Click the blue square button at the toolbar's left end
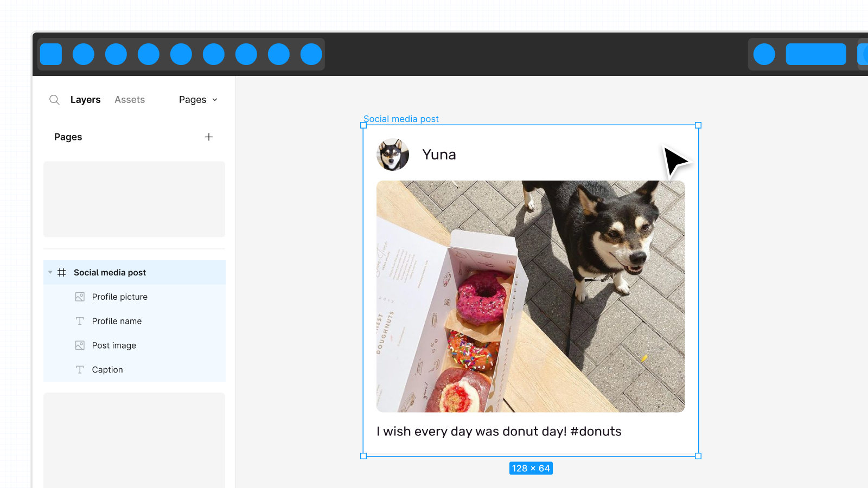The image size is (868, 488). tap(51, 54)
